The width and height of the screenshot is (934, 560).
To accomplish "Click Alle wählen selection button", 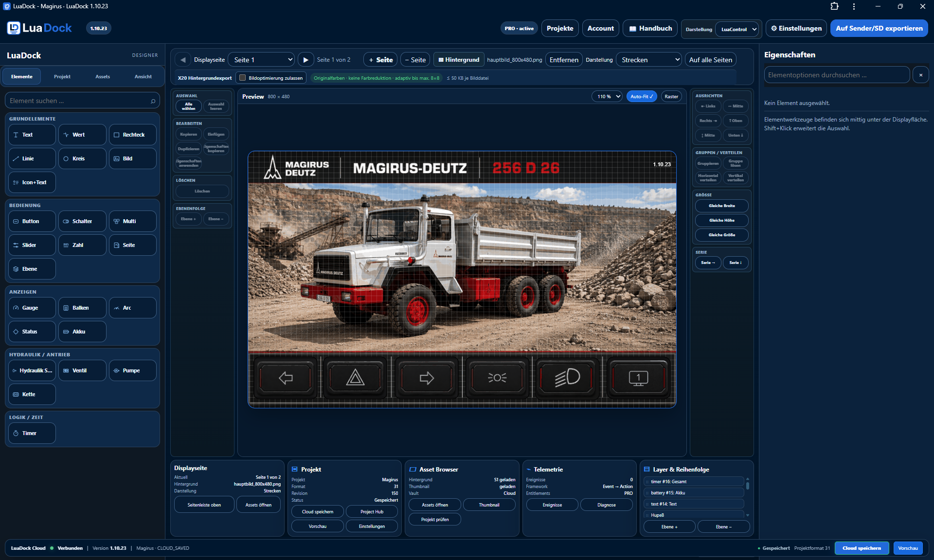I will click(x=189, y=106).
